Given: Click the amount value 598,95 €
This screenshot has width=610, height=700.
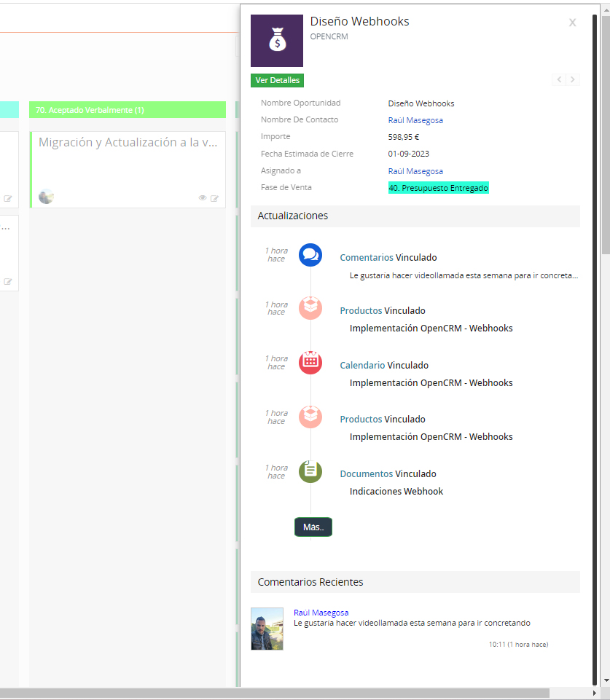Looking at the screenshot, I should click(x=404, y=137).
